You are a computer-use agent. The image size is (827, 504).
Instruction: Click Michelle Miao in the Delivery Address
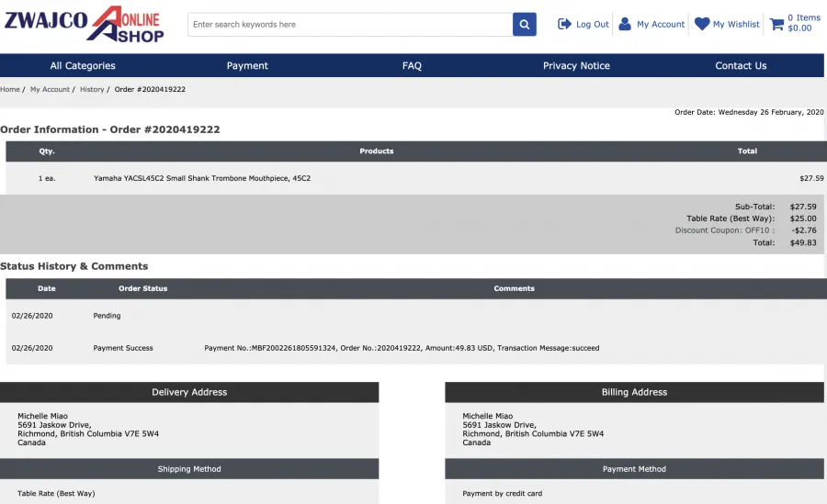(42, 416)
